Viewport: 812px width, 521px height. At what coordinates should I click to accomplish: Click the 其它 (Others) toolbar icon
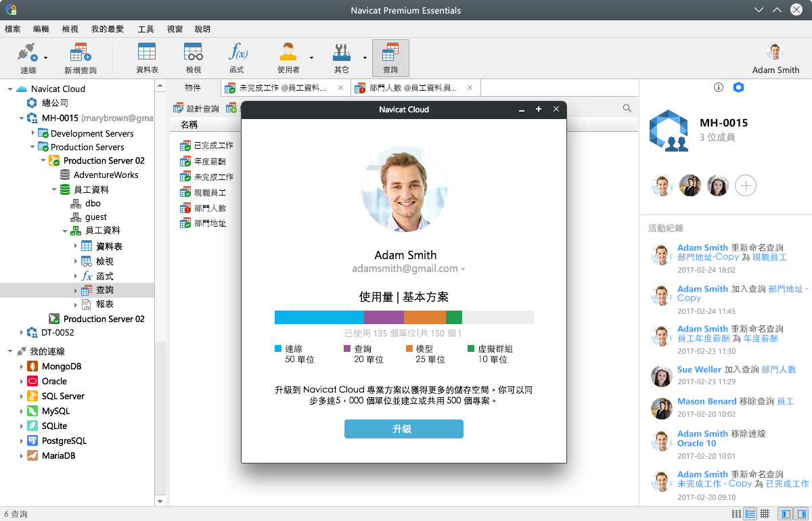tap(342, 58)
